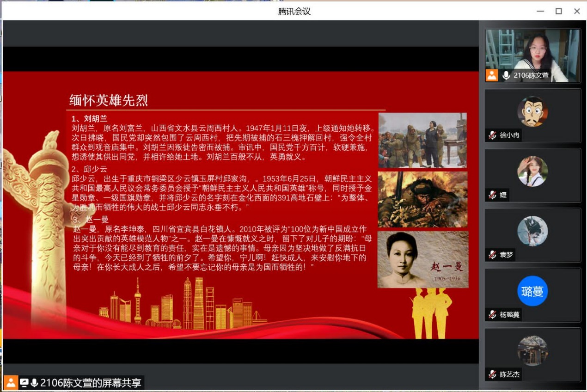Select 袁梦's profile avatar
587x392 pixels.
[532, 231]
